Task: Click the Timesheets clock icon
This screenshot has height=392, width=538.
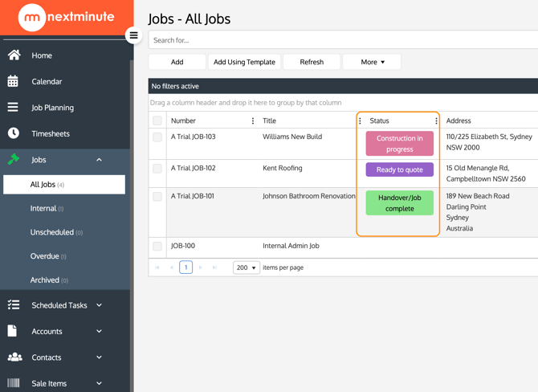Action: pos(13,133)
